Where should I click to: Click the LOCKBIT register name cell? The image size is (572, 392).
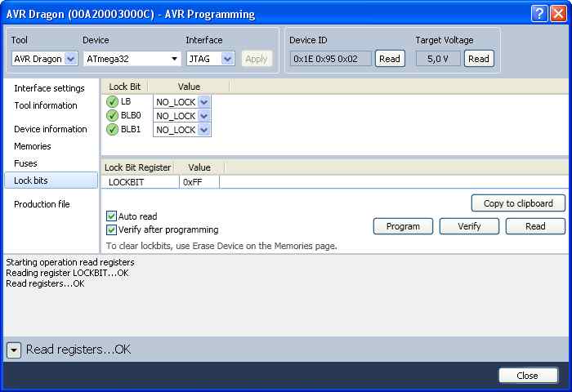[x=141, y=182]
